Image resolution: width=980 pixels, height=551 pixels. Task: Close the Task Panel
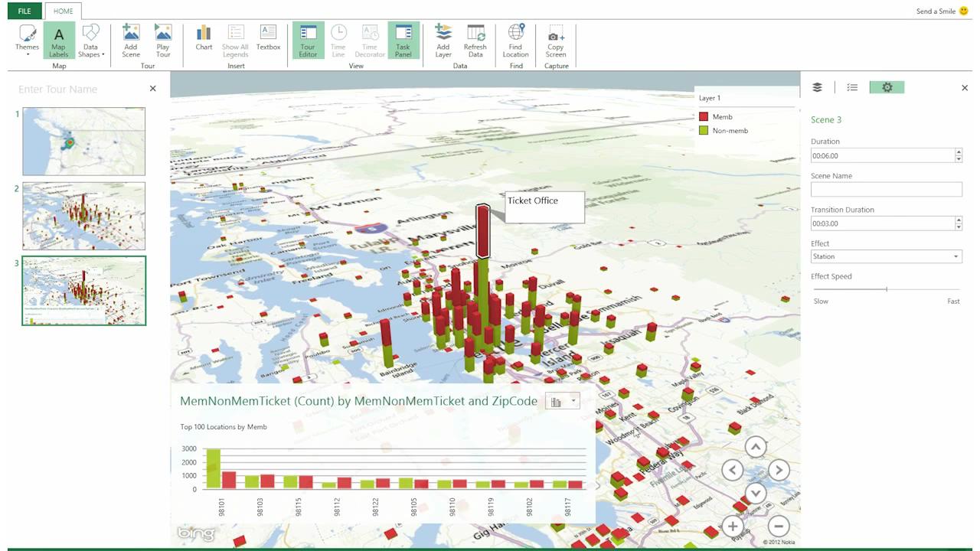pos(965,88)
